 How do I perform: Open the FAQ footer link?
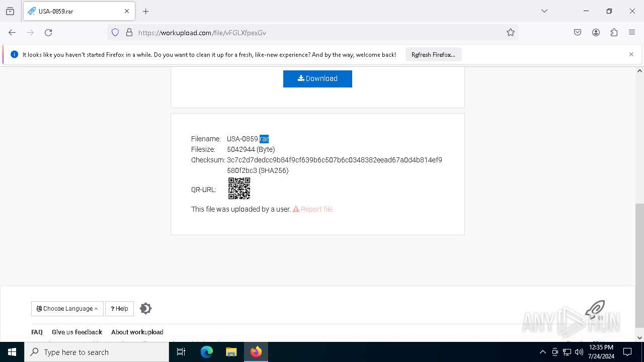point(37,332)
